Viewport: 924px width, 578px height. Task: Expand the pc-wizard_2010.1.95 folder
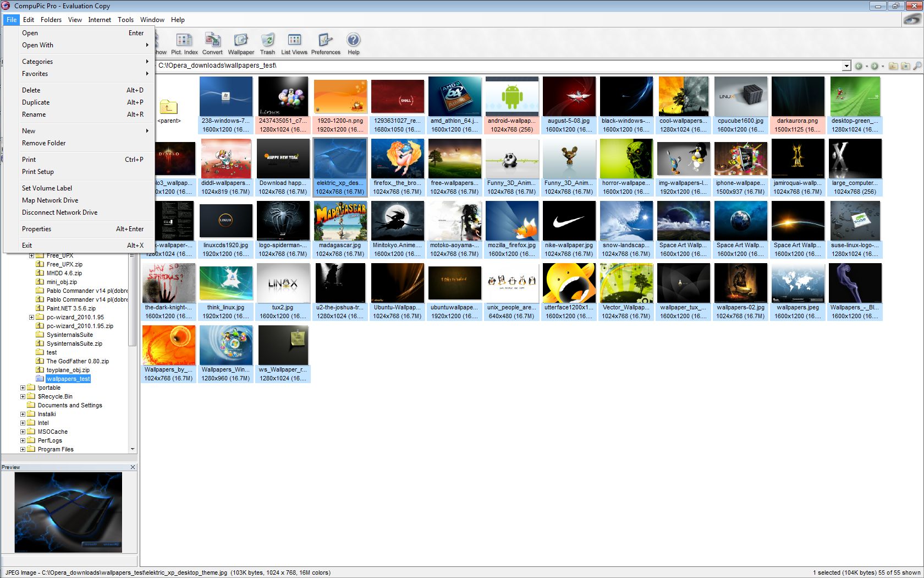[31, 317]
